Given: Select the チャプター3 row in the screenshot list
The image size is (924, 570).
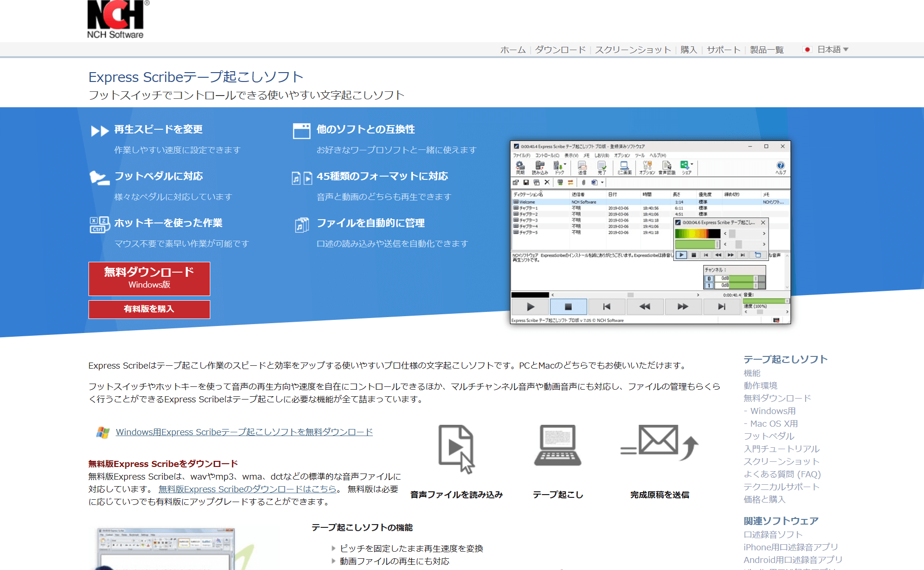Looking at the screenshot, I should point(593,220).
